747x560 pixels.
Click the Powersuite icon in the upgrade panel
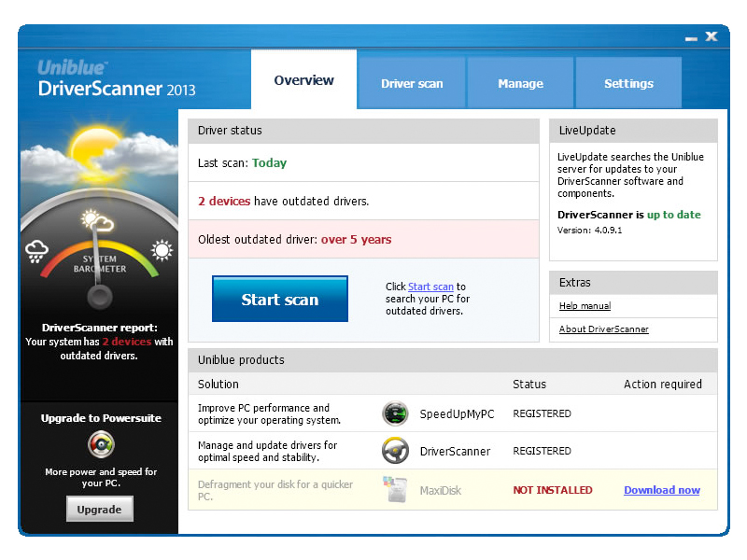[101, 445]
